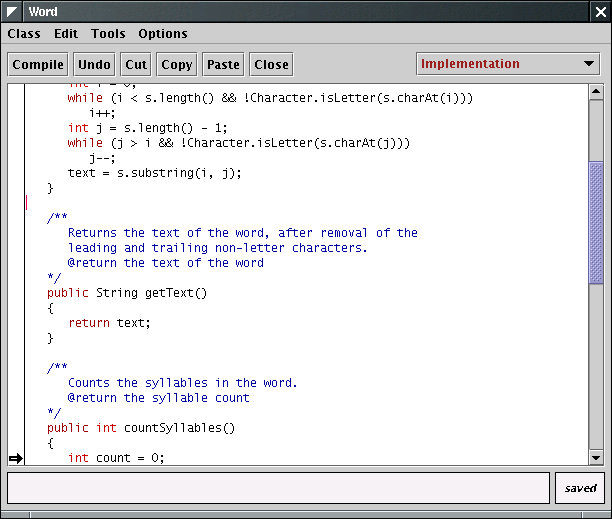Click the vertical scrollbar thumb

click(596, 220)
